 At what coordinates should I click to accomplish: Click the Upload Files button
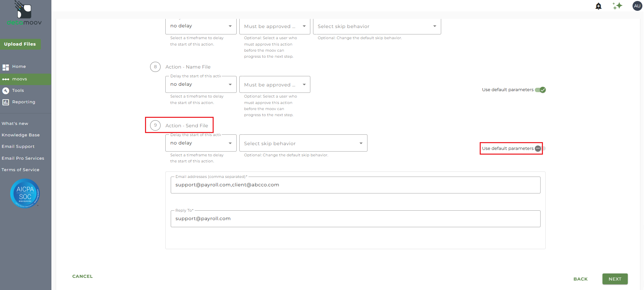[20, 44]
